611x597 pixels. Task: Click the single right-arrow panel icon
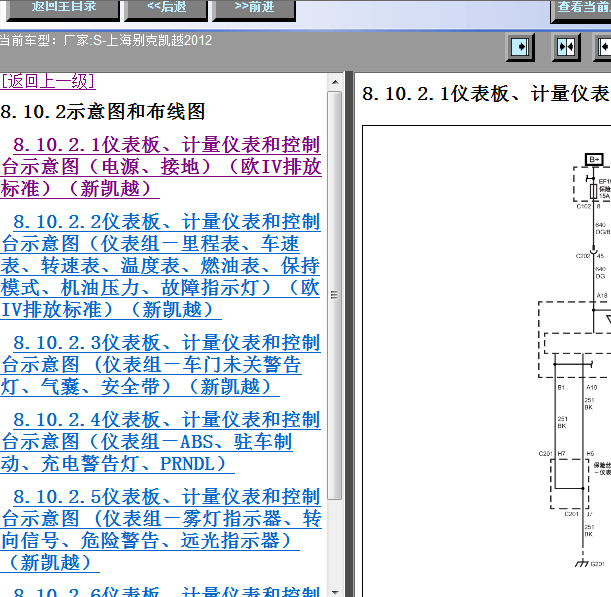[x=520, y=47]
